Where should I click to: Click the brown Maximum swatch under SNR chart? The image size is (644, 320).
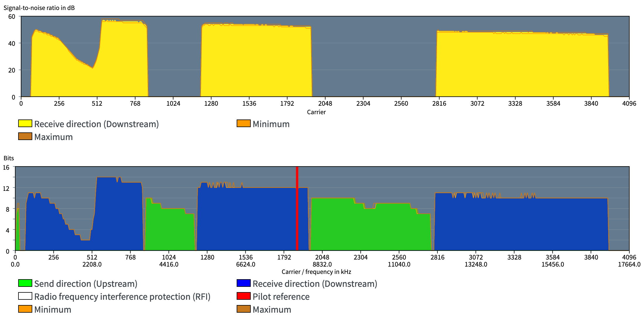pyautogui.click(x=25, y=137)
